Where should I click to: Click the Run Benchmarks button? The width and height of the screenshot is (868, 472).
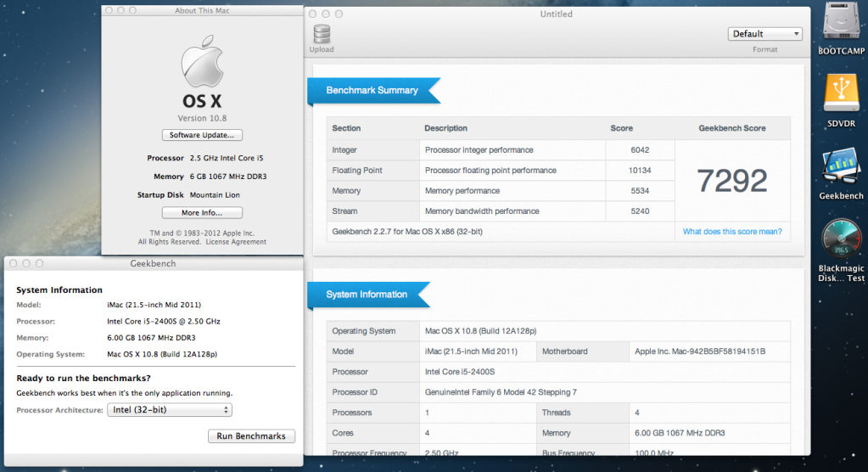[x=251, y=436]
